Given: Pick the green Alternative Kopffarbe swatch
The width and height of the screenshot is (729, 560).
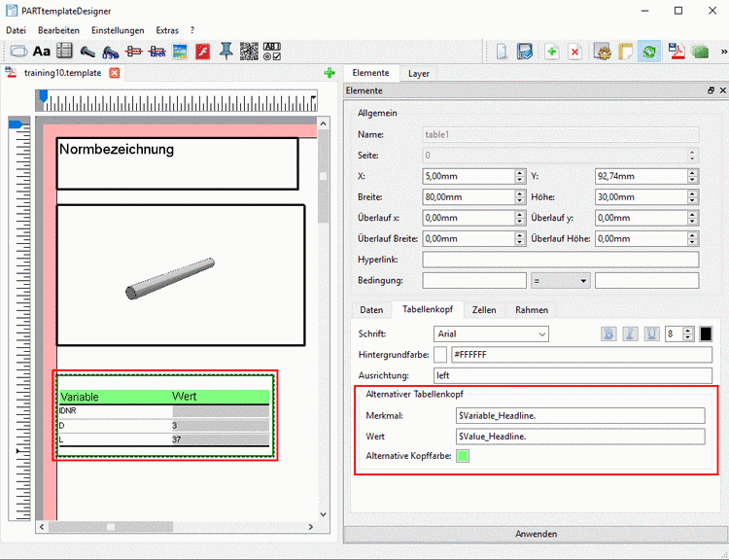Looking at the screenshot, I should tap(463, 456).
